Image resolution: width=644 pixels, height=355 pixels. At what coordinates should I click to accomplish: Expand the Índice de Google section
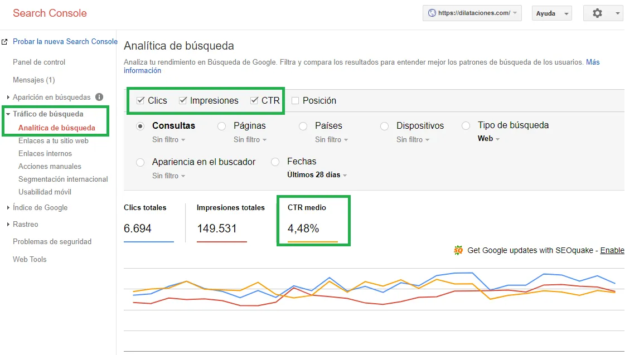[8, 208]
